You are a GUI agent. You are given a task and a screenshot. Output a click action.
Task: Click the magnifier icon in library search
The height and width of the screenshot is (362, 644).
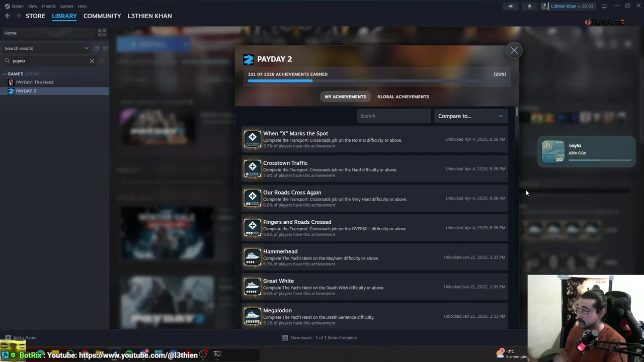point(7,61)
